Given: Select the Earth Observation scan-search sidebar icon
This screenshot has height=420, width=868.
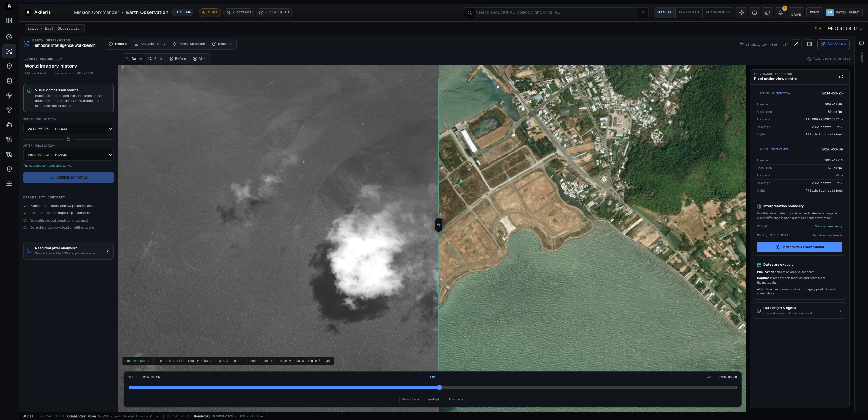Looking at the screenshot, I should 9,51.
